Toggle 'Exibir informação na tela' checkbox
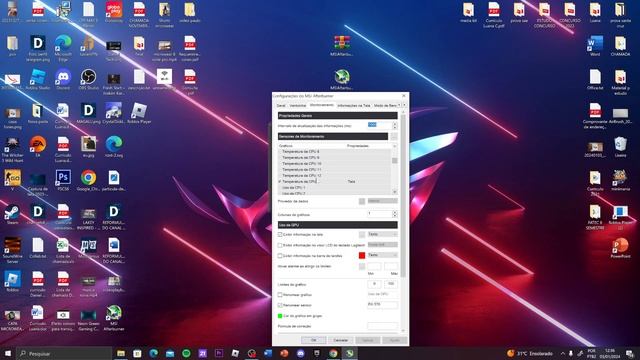 (x=280, y=235)
